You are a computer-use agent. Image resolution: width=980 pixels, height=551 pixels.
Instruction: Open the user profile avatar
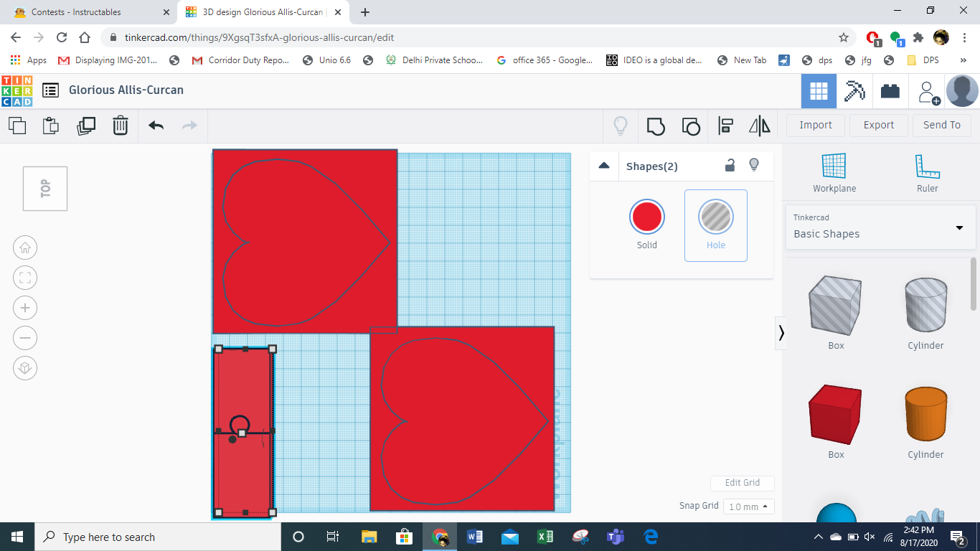coord(962,91)
